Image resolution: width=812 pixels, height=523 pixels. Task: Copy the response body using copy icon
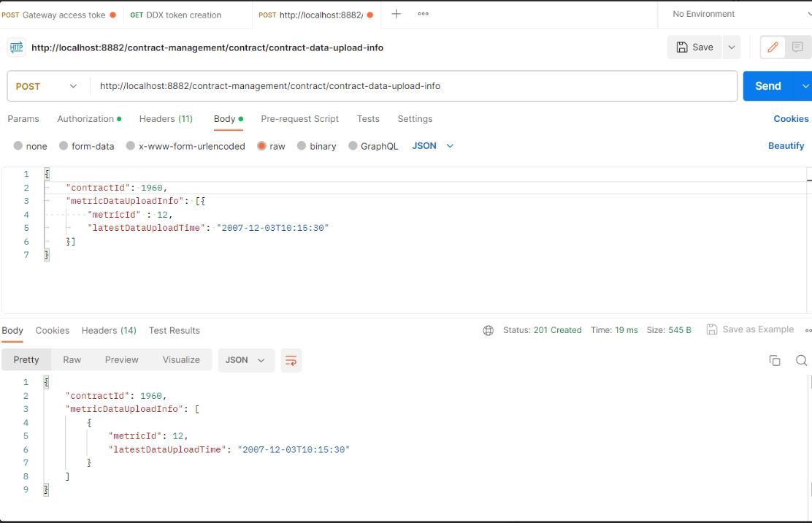(x=774, y=360)
